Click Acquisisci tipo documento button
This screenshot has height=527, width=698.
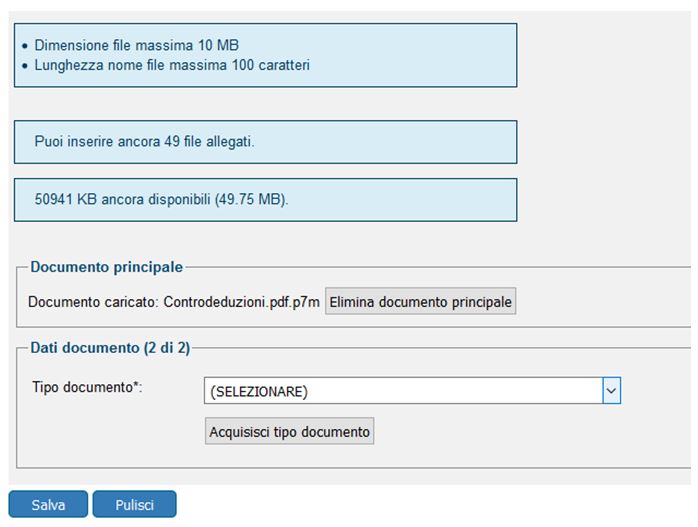(289, 431)
